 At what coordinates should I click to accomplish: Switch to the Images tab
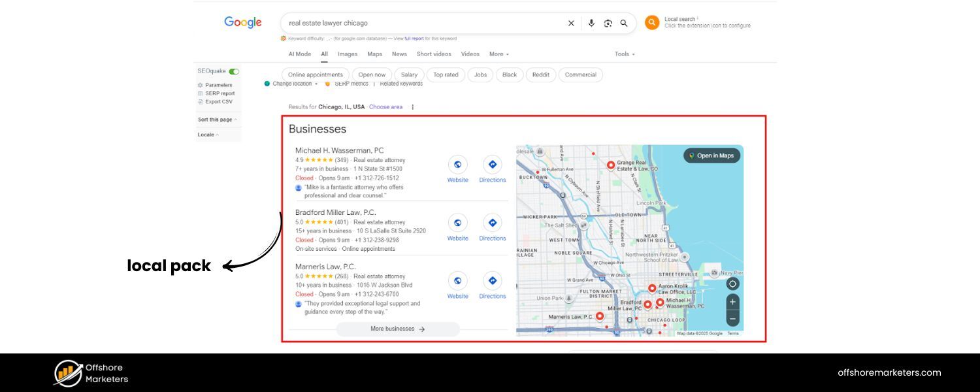[347, 54]
